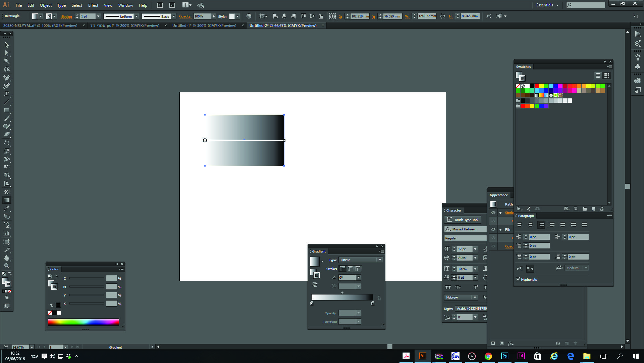Select the Zoom tool
The height and width of the screenshot is (363, 644).
[x=6, y=266]
